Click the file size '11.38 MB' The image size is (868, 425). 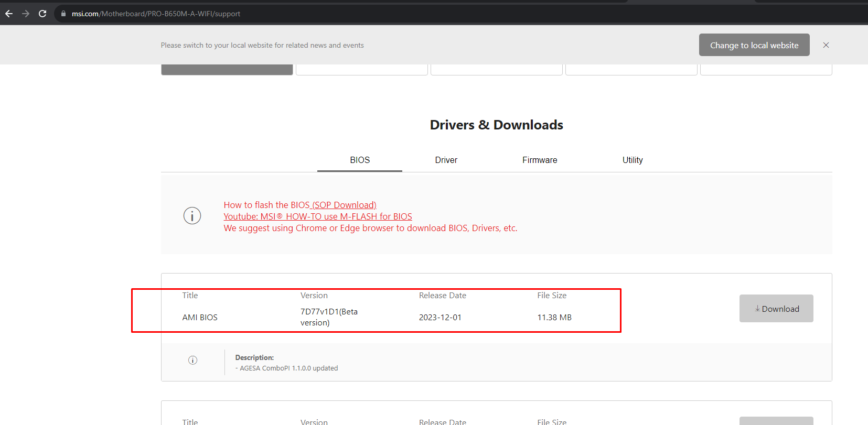click(554, 317)
